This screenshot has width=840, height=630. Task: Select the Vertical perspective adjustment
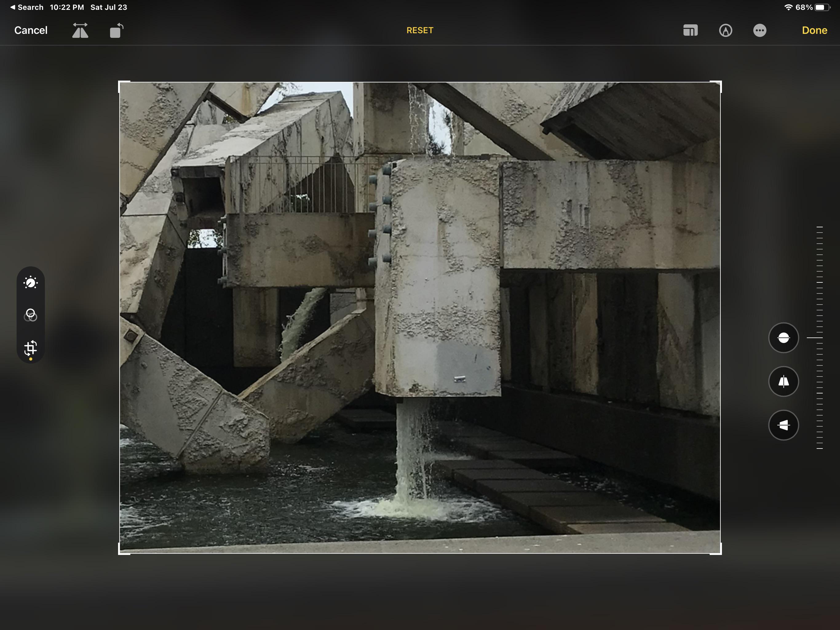point(783,381)
